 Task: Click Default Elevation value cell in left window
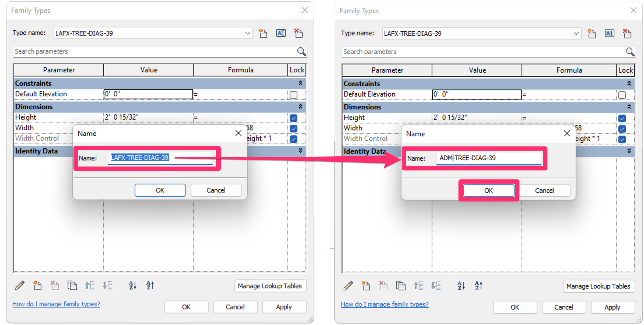[x=148, y=94]
